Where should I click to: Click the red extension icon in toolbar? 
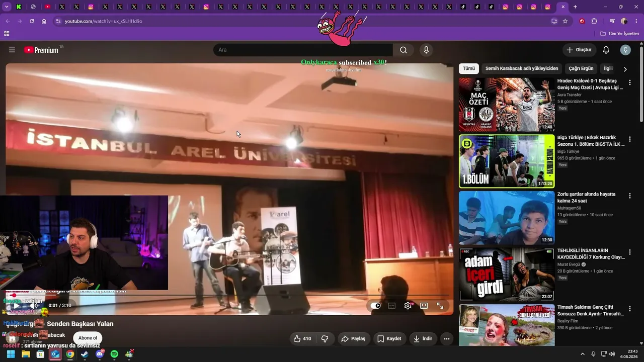pyautogui.click(x=582, y=21)
